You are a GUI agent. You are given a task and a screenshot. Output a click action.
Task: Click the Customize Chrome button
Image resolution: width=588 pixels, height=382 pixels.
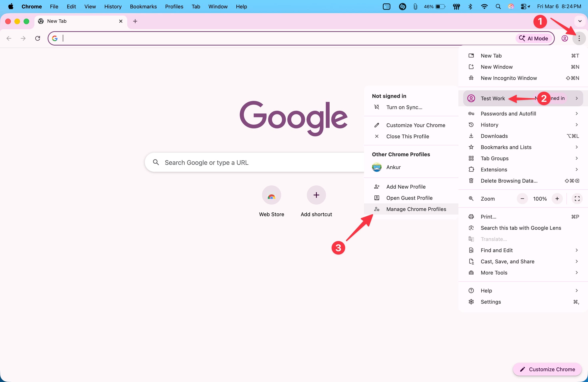(547, 369)
